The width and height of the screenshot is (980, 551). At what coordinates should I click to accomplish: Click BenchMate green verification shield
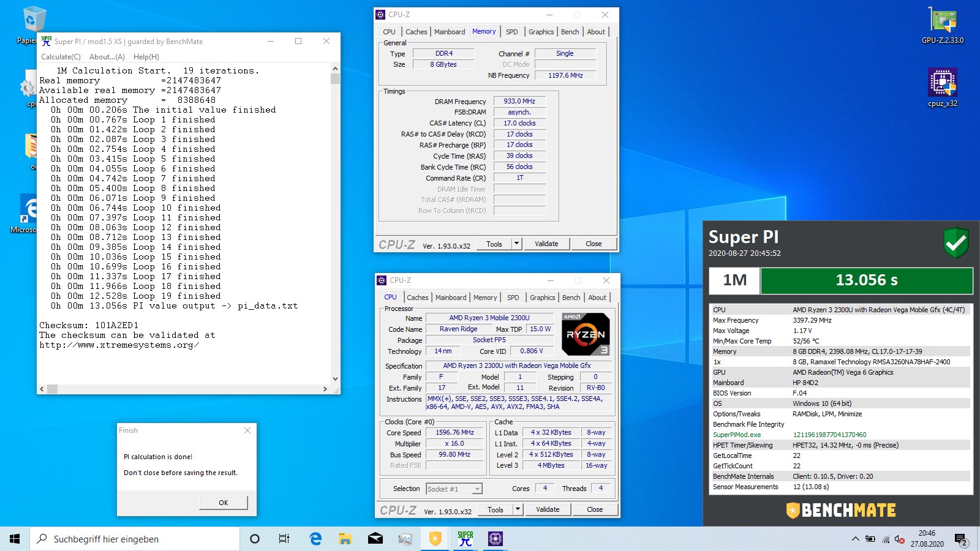pos(956,242)
